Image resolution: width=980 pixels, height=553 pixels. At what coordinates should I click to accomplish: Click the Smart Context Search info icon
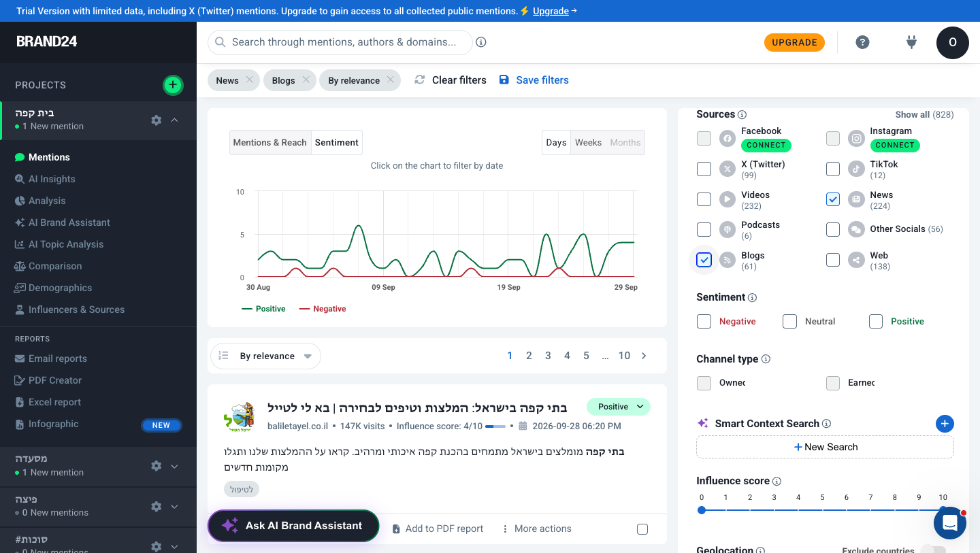[x=826, y=424]
